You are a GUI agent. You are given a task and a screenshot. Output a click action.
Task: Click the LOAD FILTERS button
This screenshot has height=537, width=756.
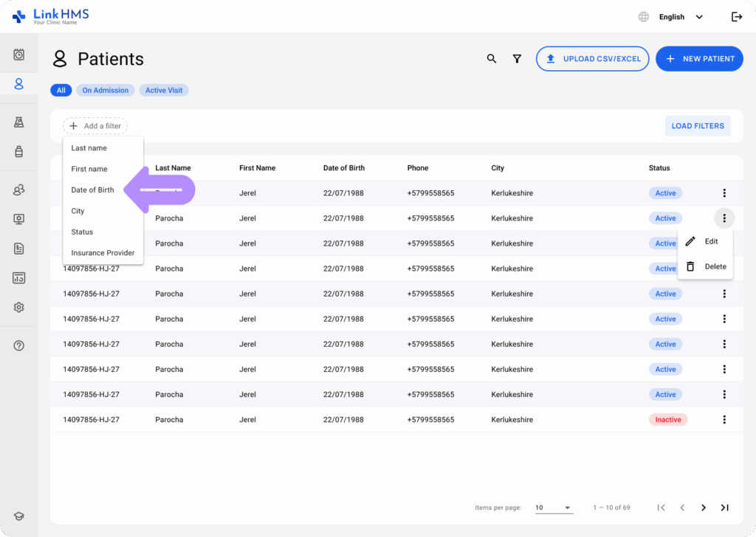[x=697, y=125]
